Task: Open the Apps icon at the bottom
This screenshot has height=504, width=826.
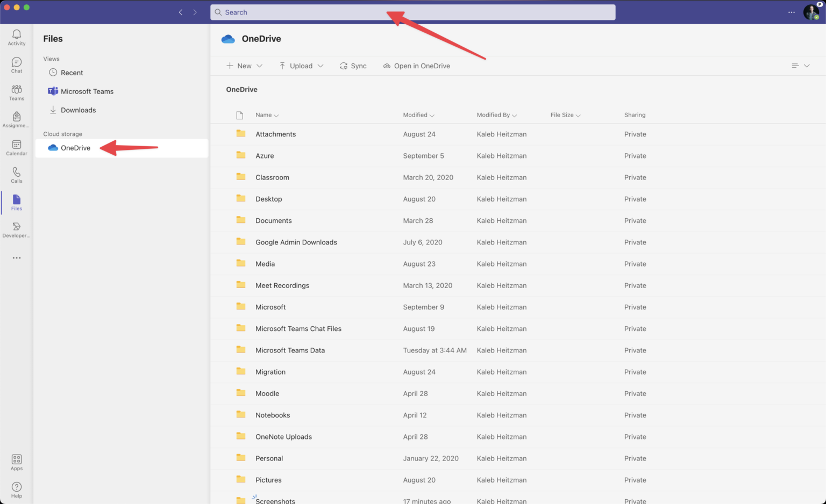Action: (x=16, y=462)
